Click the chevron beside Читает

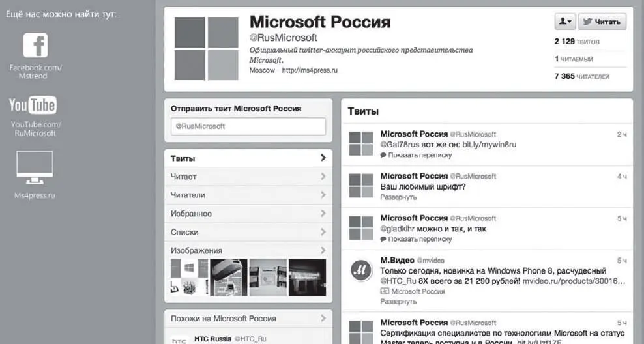(x=323, y=177)
